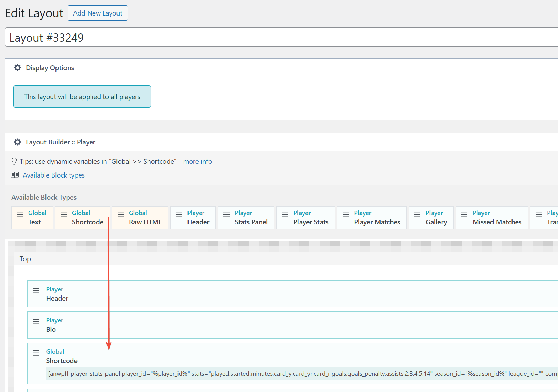Click 'This layout will be applied to all players' notice
558x392 pixels.
pyautogui.click(x=82, y=97)
